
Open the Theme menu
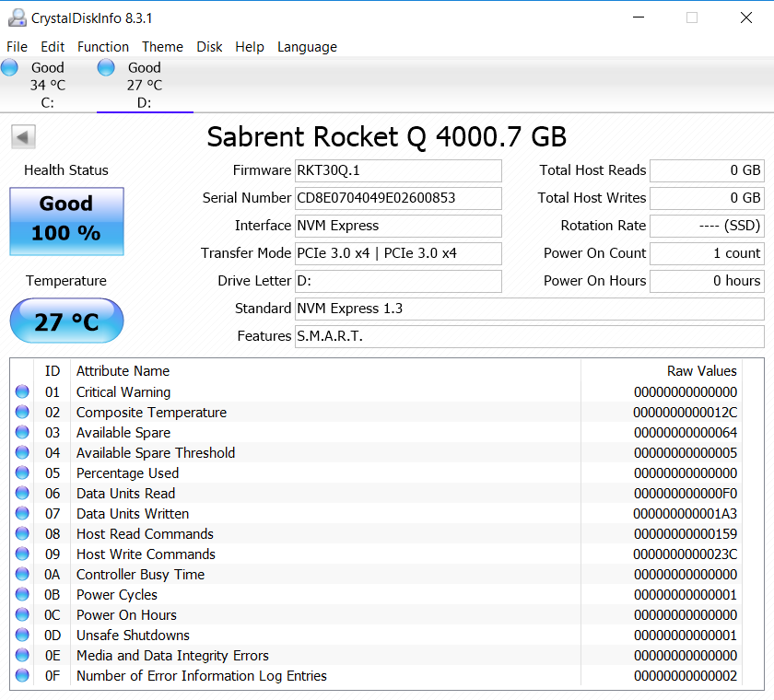(162, 47)
